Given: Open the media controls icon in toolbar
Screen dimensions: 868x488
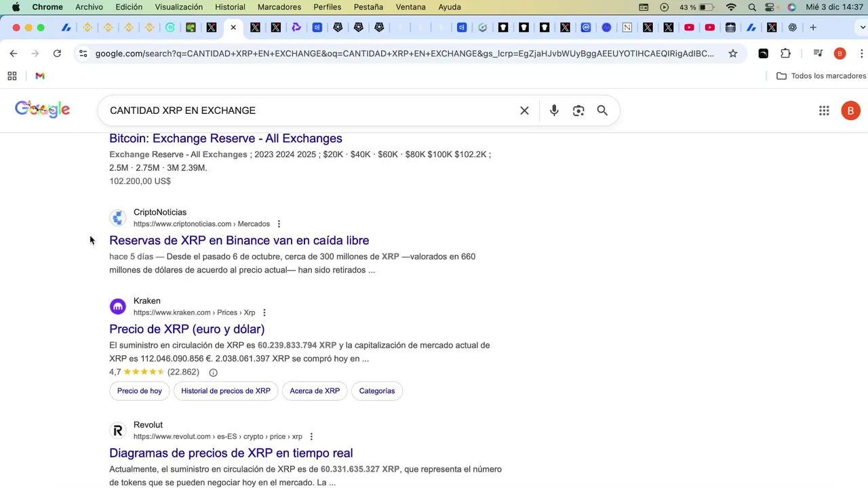Looking at the screenshot, I should 818,54.
